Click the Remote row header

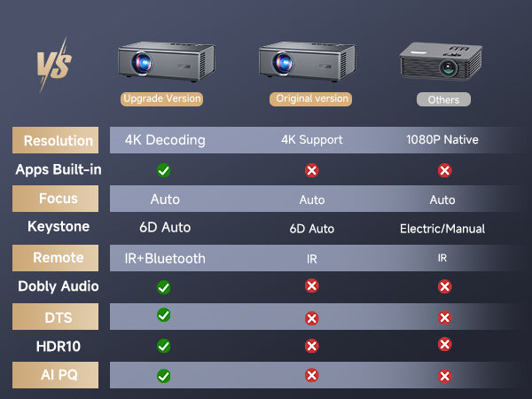point(58,258)
